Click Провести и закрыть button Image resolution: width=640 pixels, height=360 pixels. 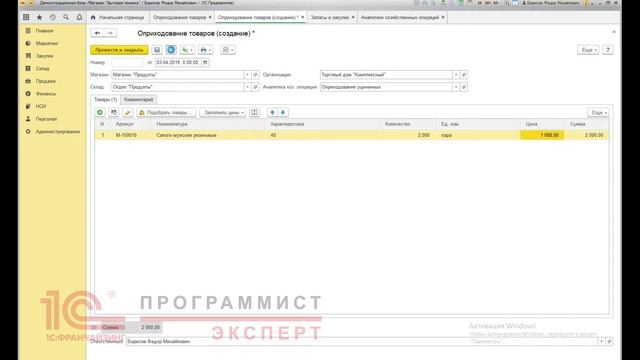coord(119,50)
